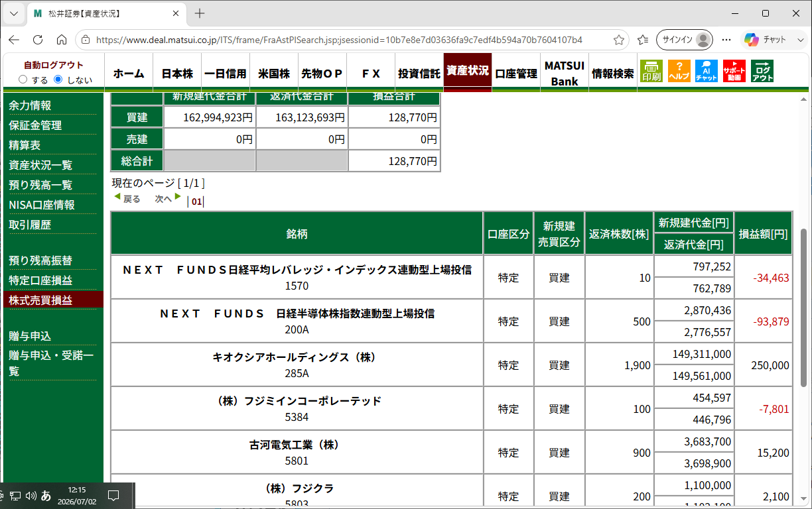This screenshot has width=812, height=509.
Task: Open 取引履歴 sidebar link
Action: [30, 225]
